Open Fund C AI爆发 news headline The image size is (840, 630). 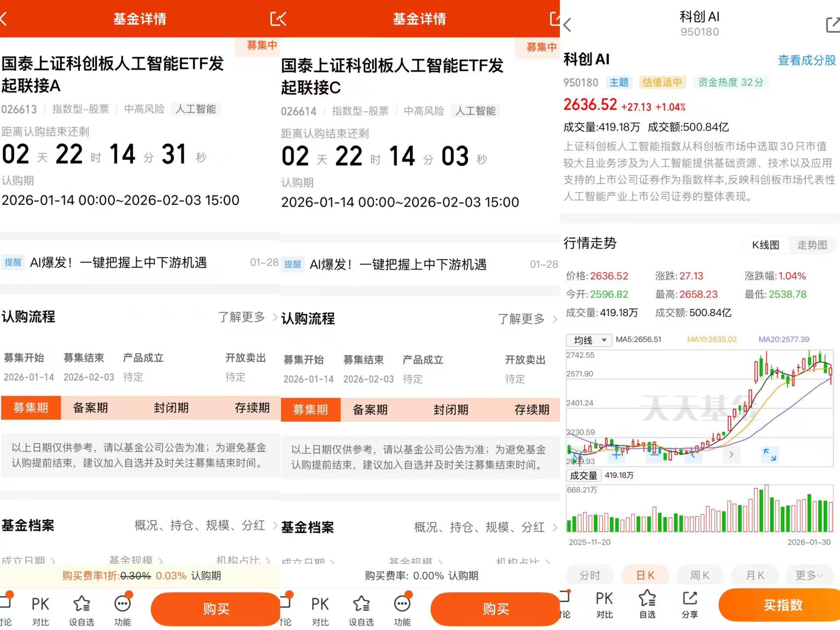click(398, 264)
